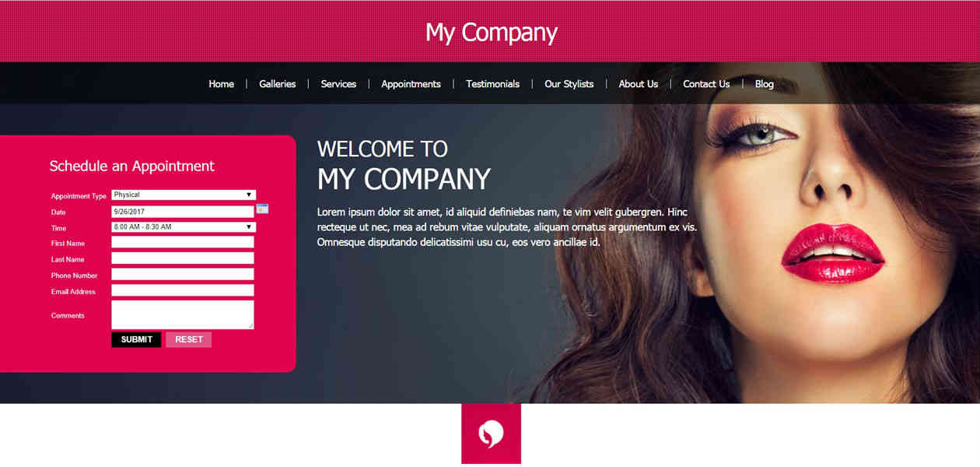Expand the Appointment Type dropdown

184,195
